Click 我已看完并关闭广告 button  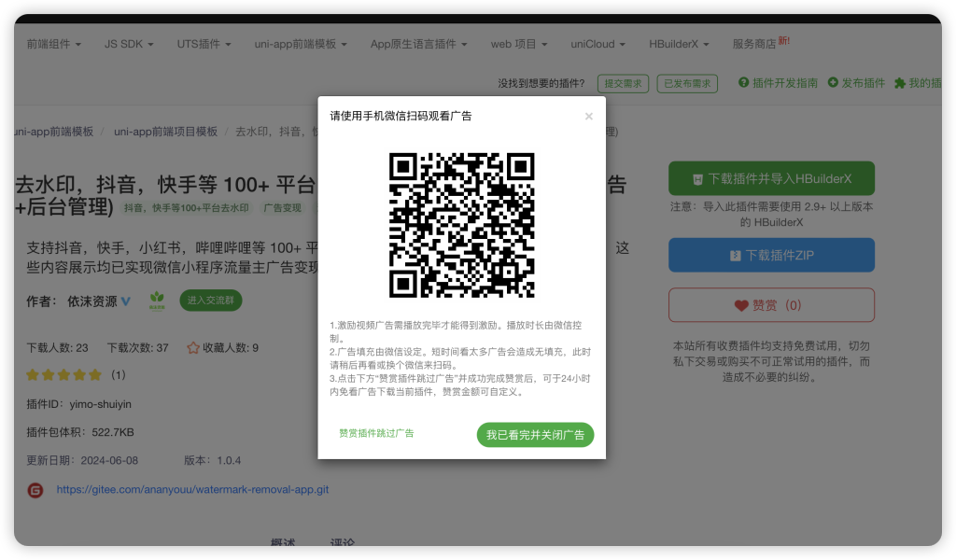[535, 435]
